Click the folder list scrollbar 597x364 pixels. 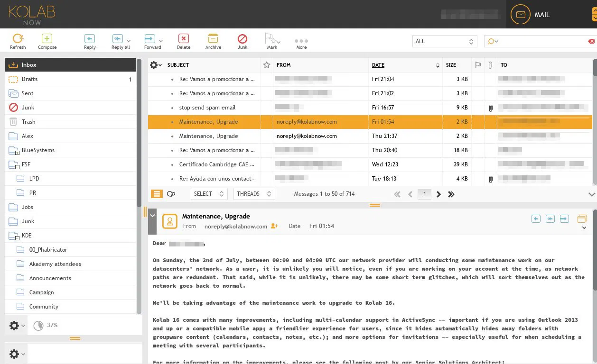click(x=139, y=133)
